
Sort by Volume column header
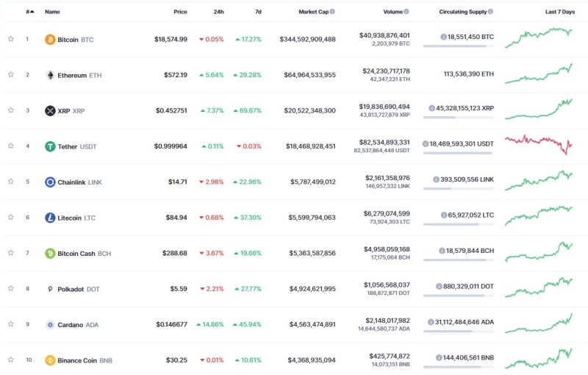tap(393, 12)
